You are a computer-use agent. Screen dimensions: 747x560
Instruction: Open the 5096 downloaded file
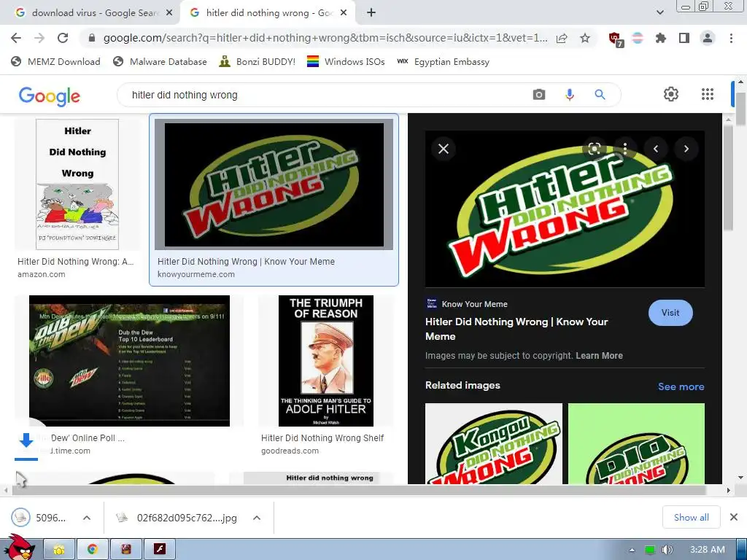(x=39, y=518)
